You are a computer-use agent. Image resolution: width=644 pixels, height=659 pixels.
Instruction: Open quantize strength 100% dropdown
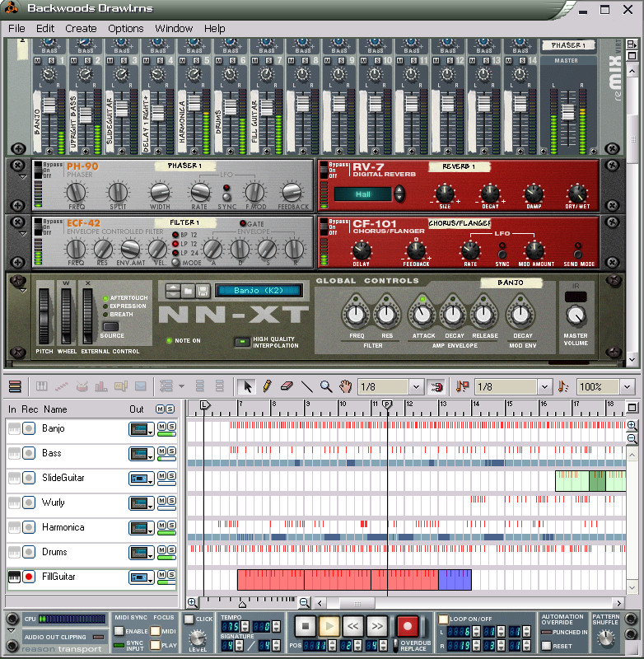coord(627,386)
